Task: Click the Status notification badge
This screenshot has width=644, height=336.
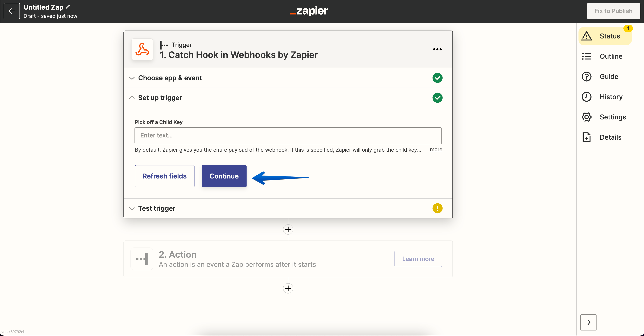Action: tap(628, 28)
